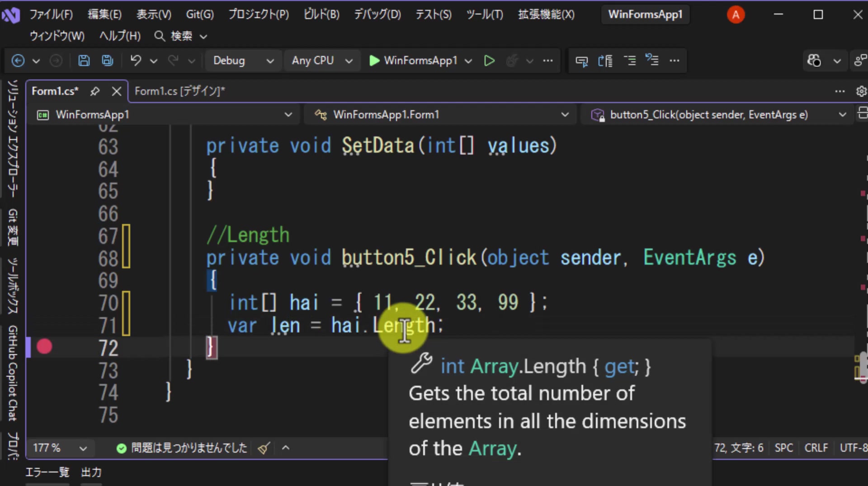Toggle the breakpoint on line 72
The image size is (868, 486).
[x=44, y=347]
